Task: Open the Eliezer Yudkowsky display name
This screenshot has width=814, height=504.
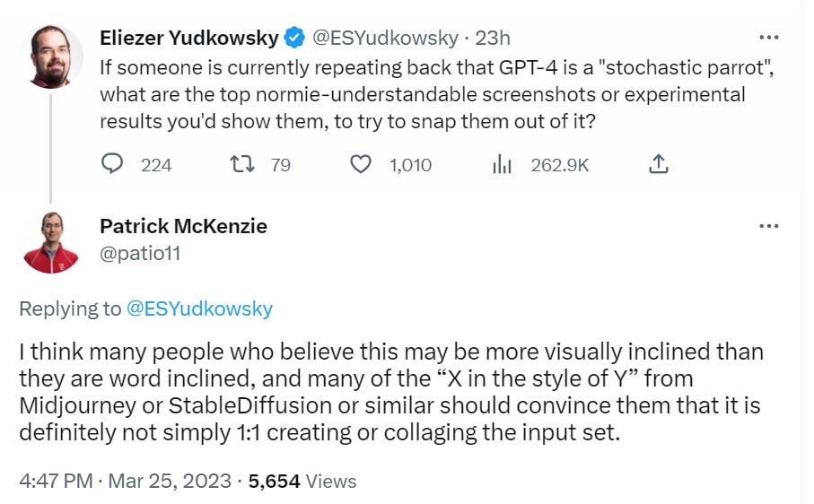Action: coord(188,38)
